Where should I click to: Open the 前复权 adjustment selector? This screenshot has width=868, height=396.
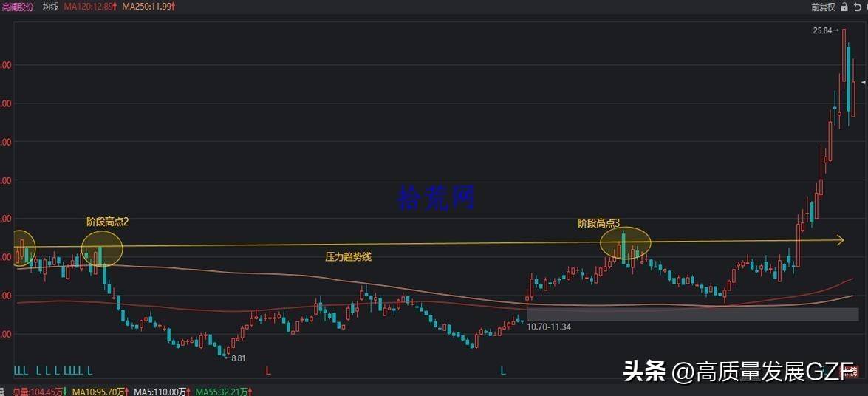823,7
